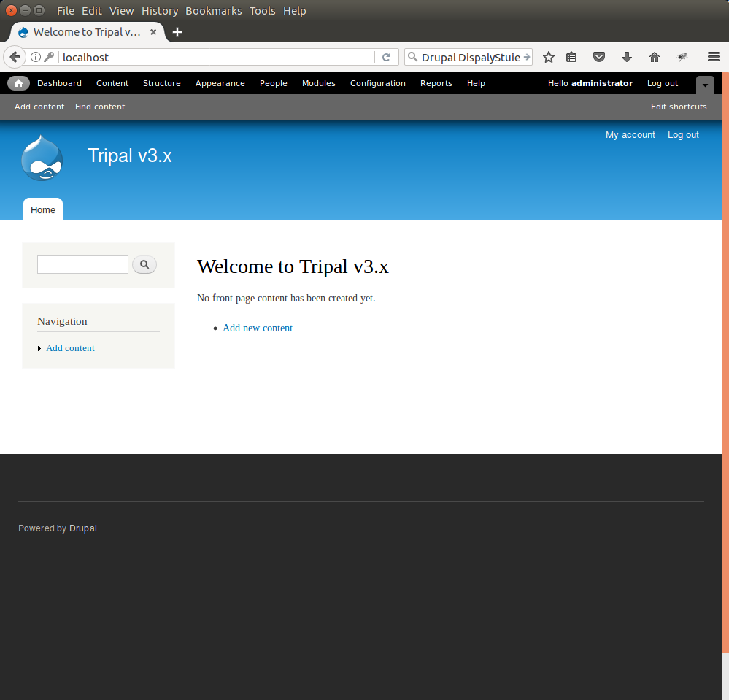Open the Bookmarks menu in the menu bar

pos(214,11)
